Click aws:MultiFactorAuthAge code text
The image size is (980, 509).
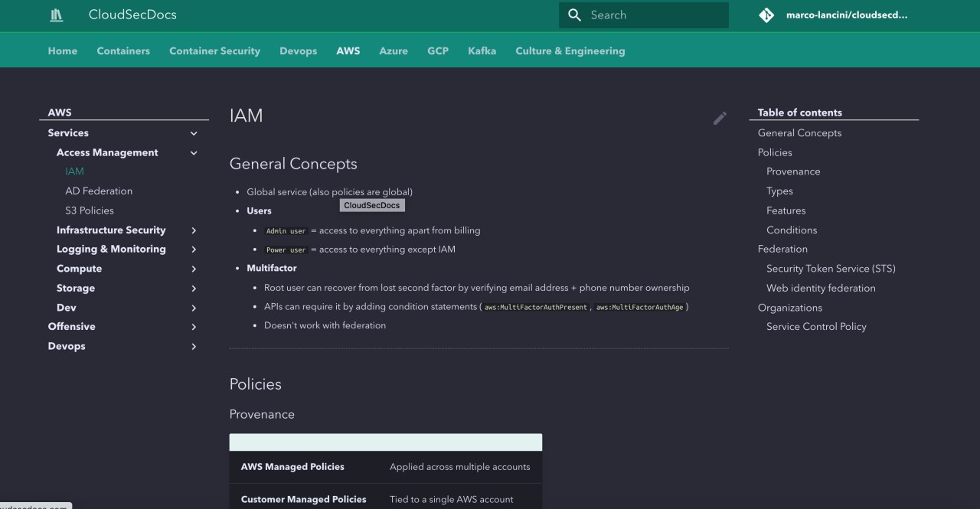640,308
